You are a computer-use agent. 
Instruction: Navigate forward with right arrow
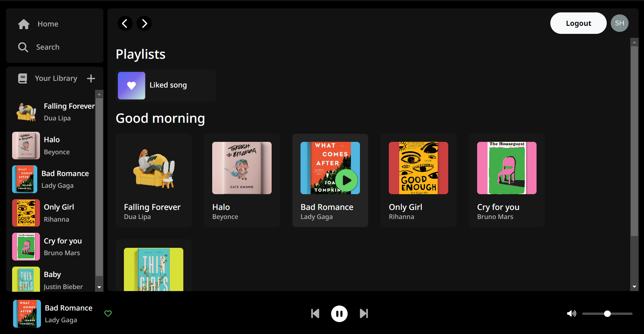coord(144,23)
